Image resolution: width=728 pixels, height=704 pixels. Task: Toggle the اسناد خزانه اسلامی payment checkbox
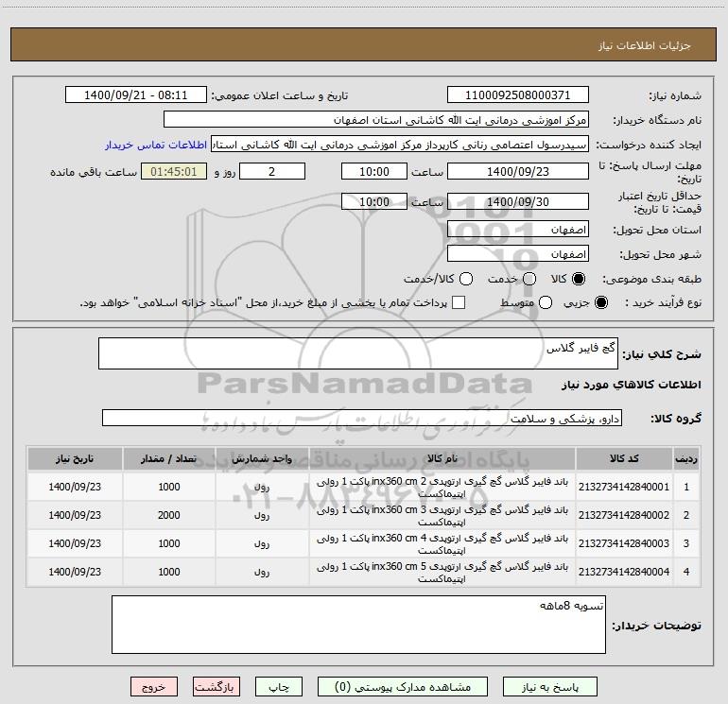[x=459, y=302]
